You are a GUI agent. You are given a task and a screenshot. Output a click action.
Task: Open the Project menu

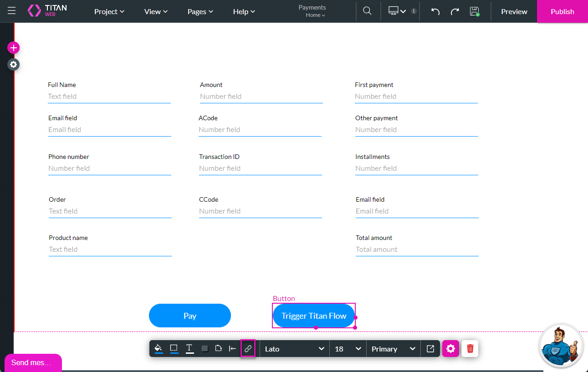tap(109, 11)
